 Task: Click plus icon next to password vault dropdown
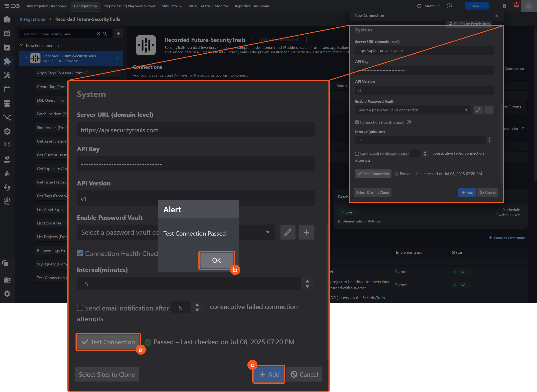click(306, 232)
